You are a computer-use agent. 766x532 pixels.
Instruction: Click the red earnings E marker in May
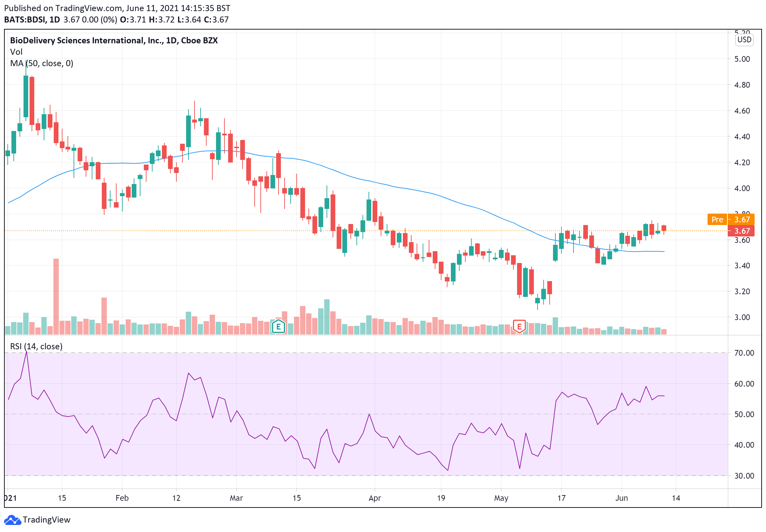[x=519, y=326]
